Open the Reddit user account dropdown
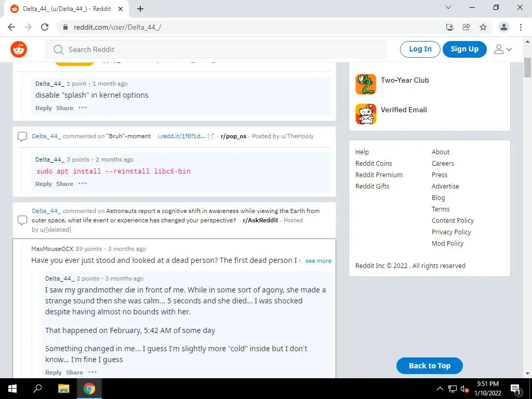Image resolution: width=532 pixels, height=399 pixels. tap(503, 49)
